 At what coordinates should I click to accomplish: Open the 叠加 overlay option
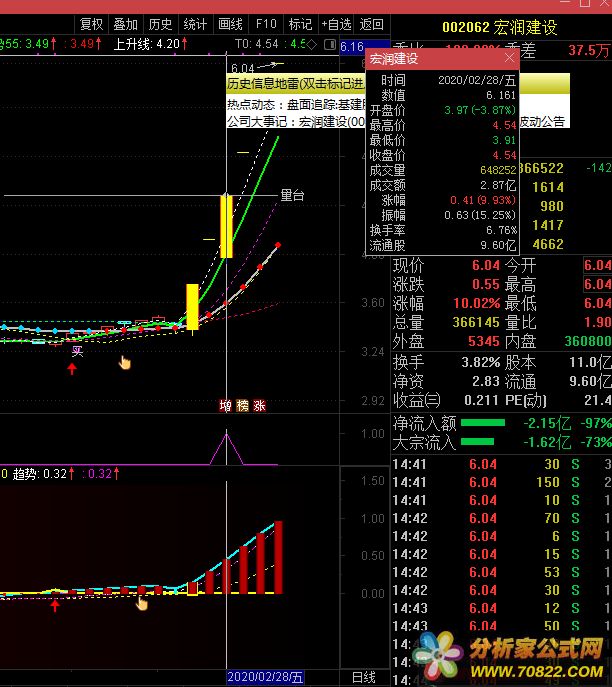pyautogui.click(x=125, y=24)
